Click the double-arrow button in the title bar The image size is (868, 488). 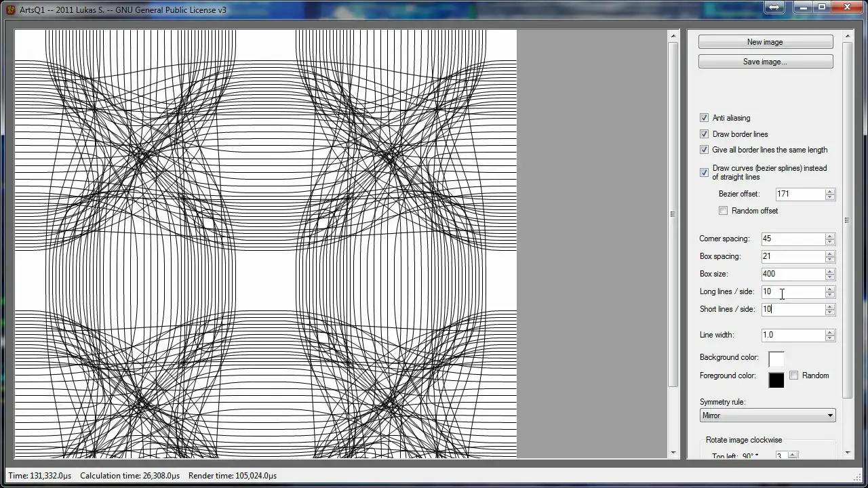coord(774,7)
